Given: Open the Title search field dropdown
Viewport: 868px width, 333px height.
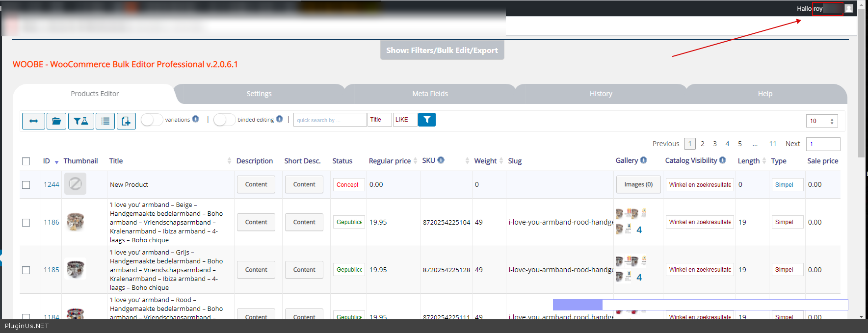Looking at the screenshot, I should coord(380,120).
